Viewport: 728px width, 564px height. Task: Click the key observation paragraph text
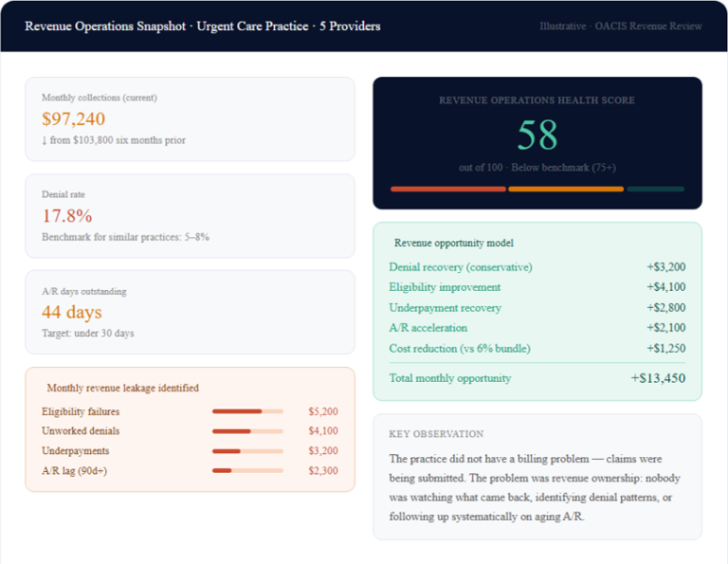point(535,488)
